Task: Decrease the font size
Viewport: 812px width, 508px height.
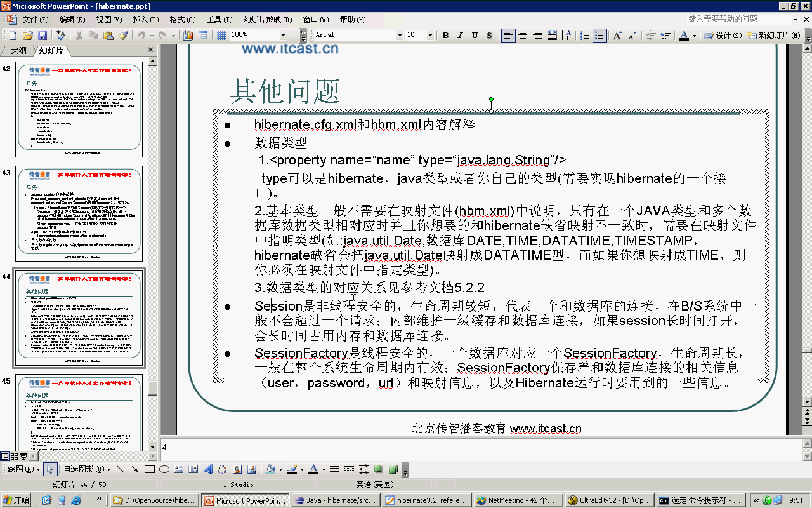Action: pos(632,36)
